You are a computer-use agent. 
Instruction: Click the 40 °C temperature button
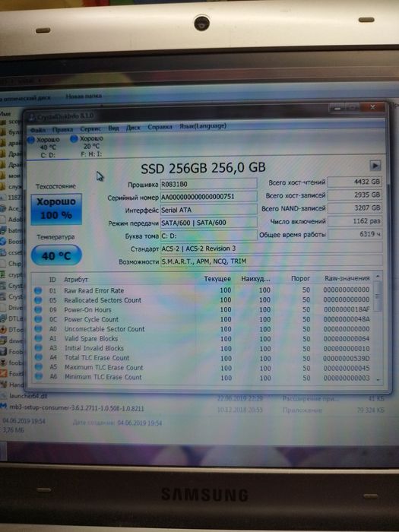coord(56,255)
